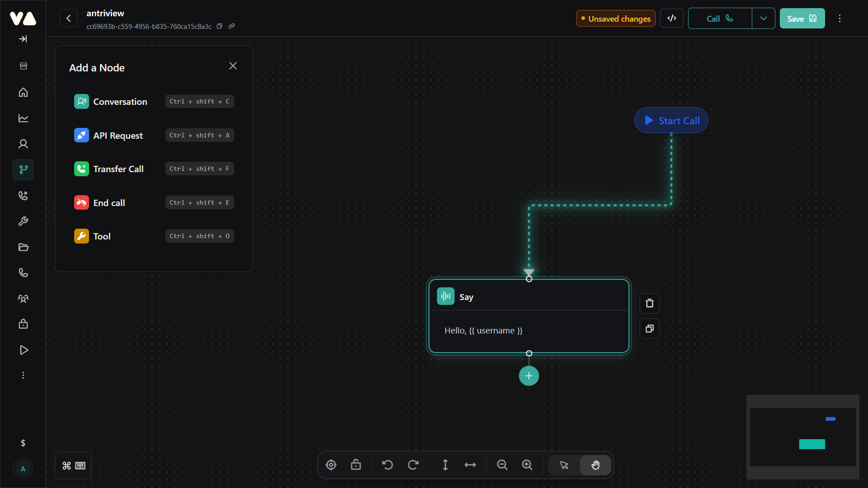This screenshot has height=488, width=868.
Task: Duplicate the Say node
Action: click(650, 329)
